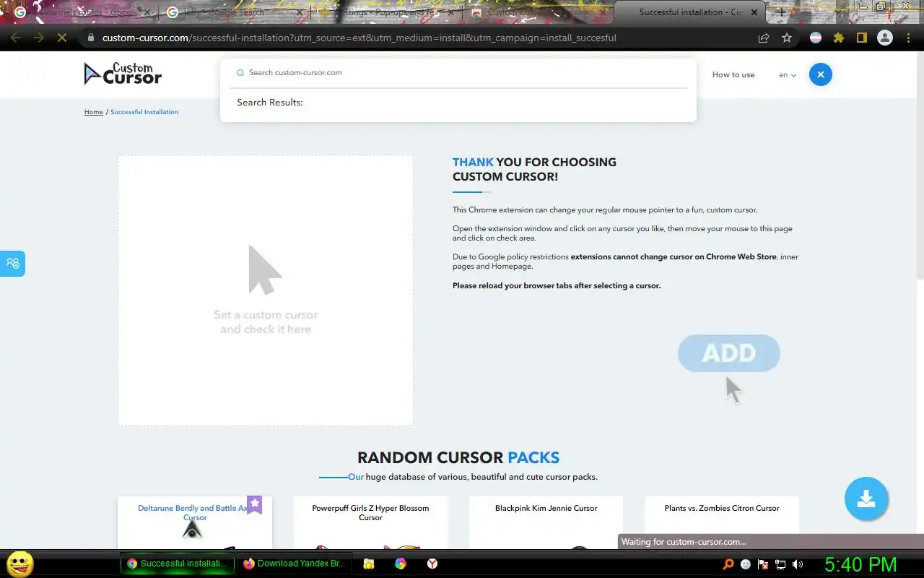
Task: Go to the Home breadcrumb link
Action: [x=94, y=112]
